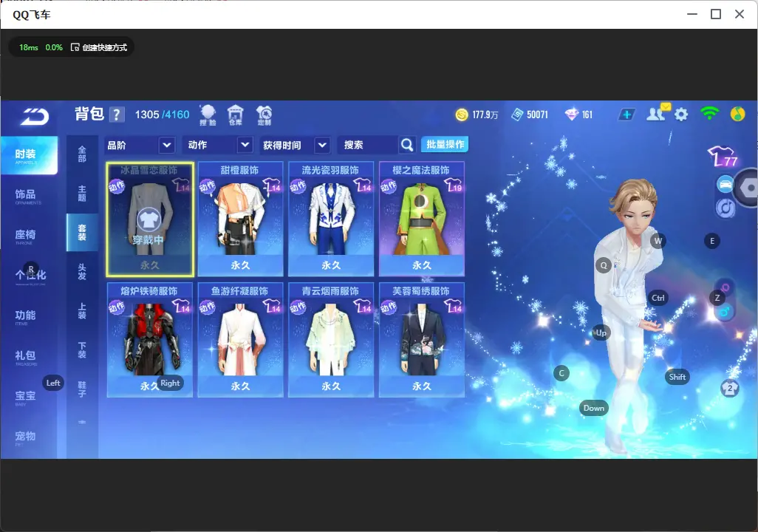
Task: Select the 套装 sub-category tab
Action: 82,233
